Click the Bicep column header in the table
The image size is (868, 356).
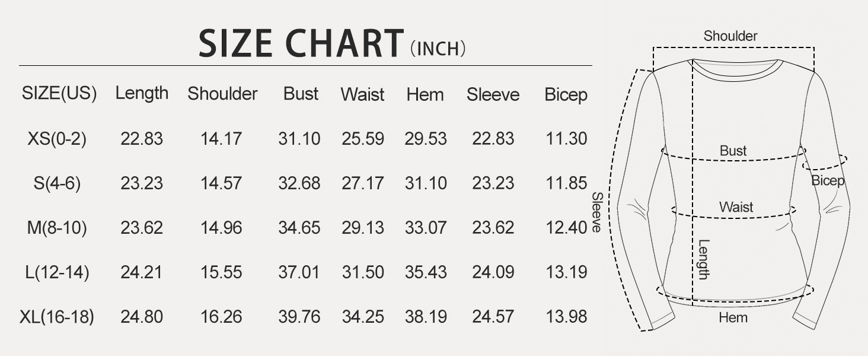pyautogui.click(x=566, y=95)
